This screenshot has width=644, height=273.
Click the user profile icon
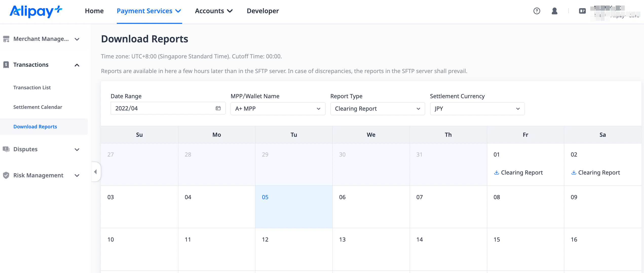554,11
